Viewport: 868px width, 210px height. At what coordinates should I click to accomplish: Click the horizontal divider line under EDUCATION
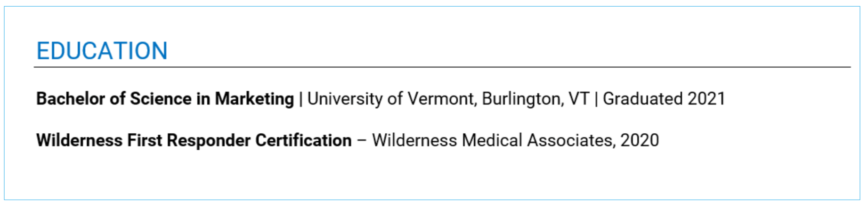click(442, 67)
